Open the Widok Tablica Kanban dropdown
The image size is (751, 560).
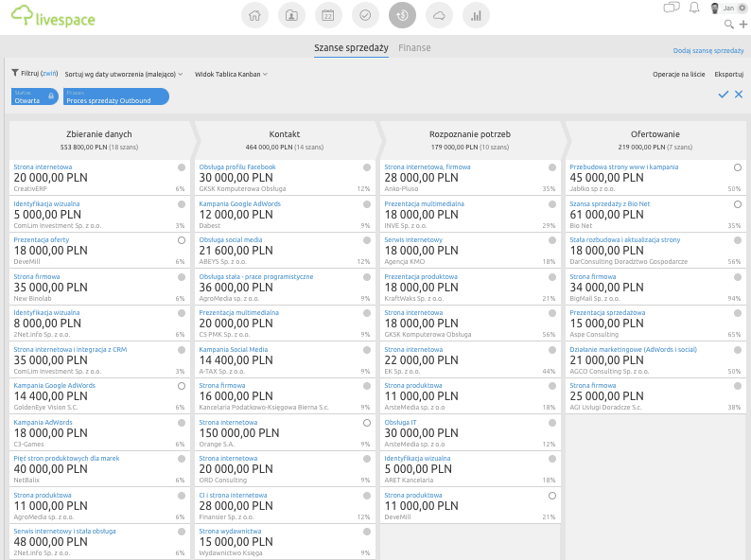click(231, 74)
